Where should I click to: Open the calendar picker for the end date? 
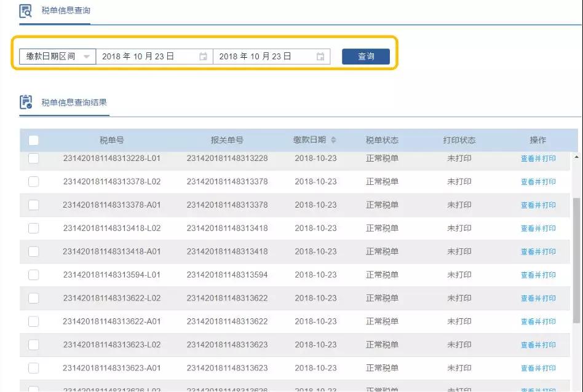[320, 56]
